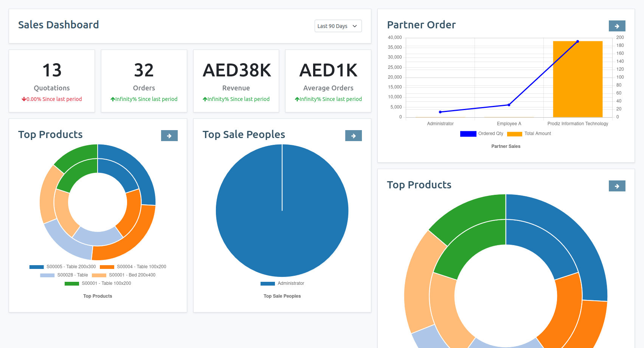Click the Administrator data point on blue line

pos(440,112)
